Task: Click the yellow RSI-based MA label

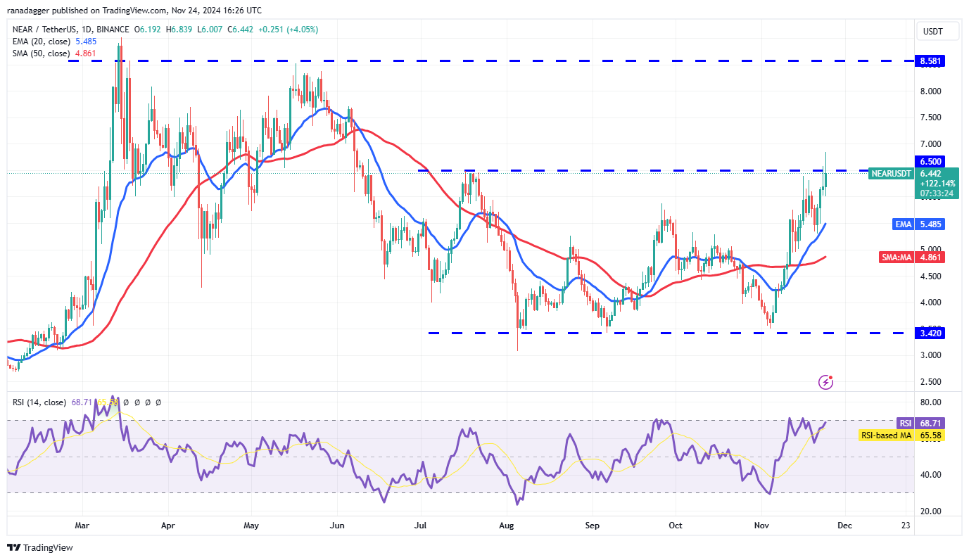Action: point(886,435)
